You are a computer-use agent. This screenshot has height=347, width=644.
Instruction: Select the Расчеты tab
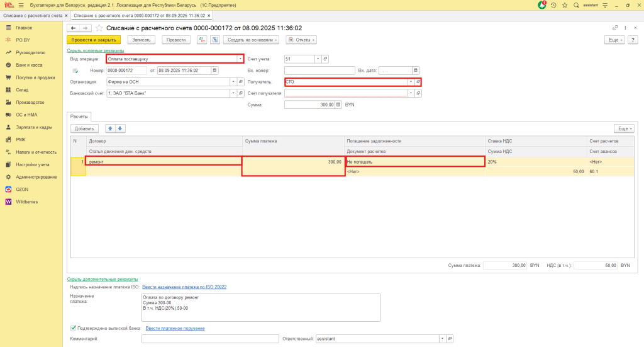[79, 117]
